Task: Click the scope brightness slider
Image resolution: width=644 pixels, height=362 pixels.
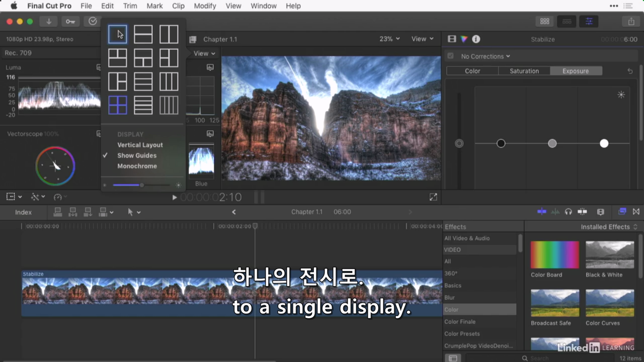Action: pyautogui.click(x=141, y=185)
